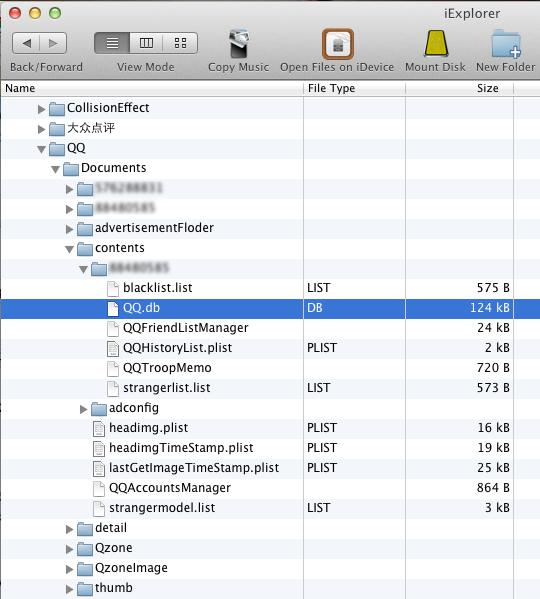Select the lastGetImageTimeStamp.plist file name
Screen dimensions: 540x599
pos(194,468)
